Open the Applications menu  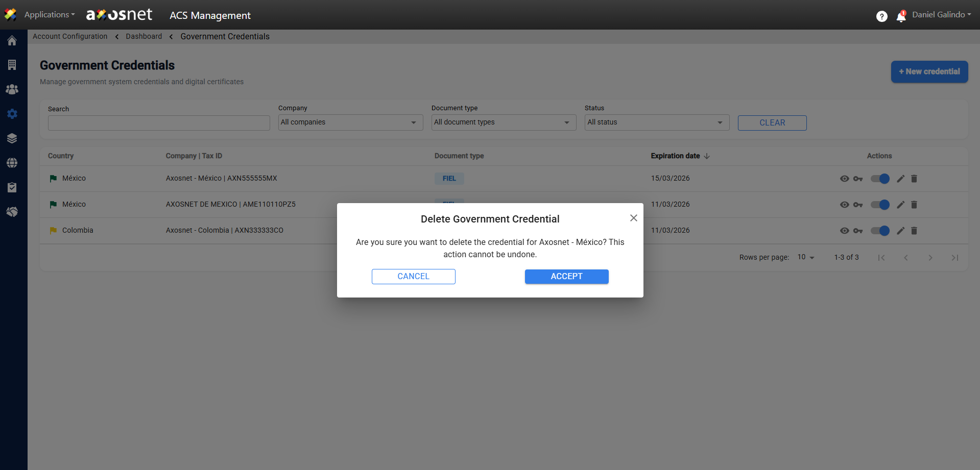[49, 15]
